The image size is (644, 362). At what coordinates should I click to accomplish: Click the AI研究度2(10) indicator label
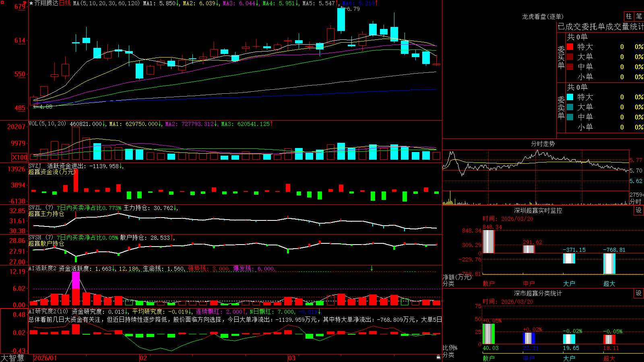tap(48, 311)
